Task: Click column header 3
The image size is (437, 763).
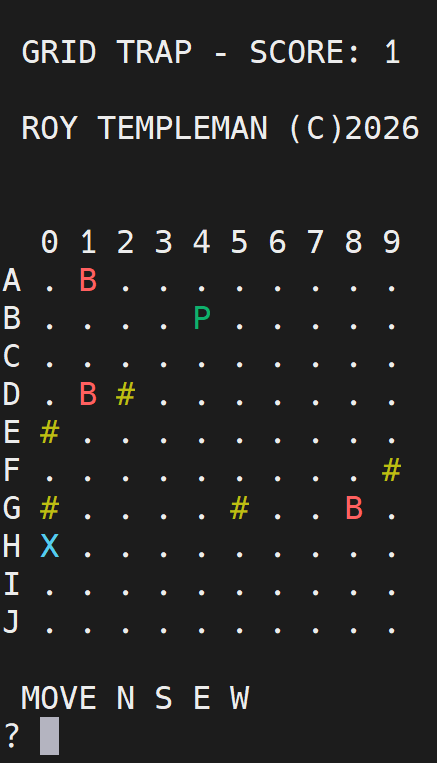Action: [x=164, y=242]
